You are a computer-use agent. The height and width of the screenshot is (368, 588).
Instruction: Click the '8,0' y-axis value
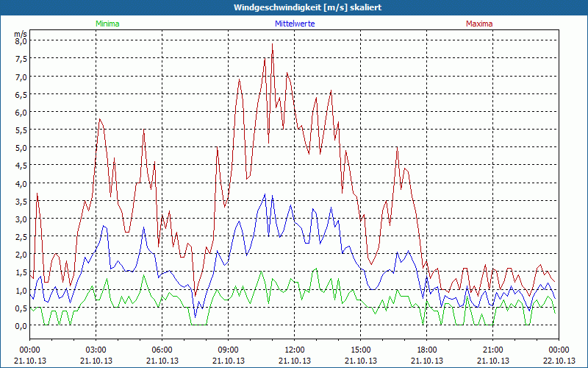(x=21, y=41)
